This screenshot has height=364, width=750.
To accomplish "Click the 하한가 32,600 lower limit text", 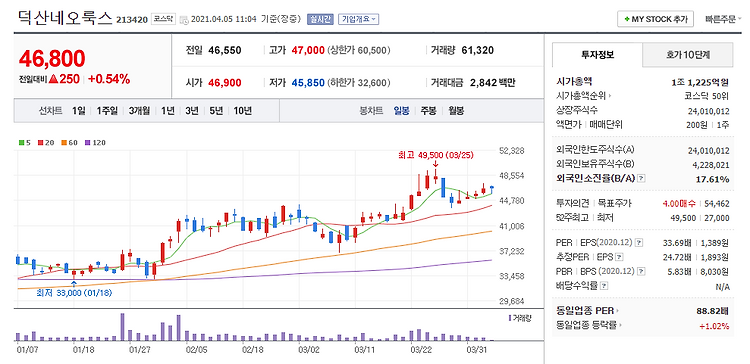I will pos(360,83).
